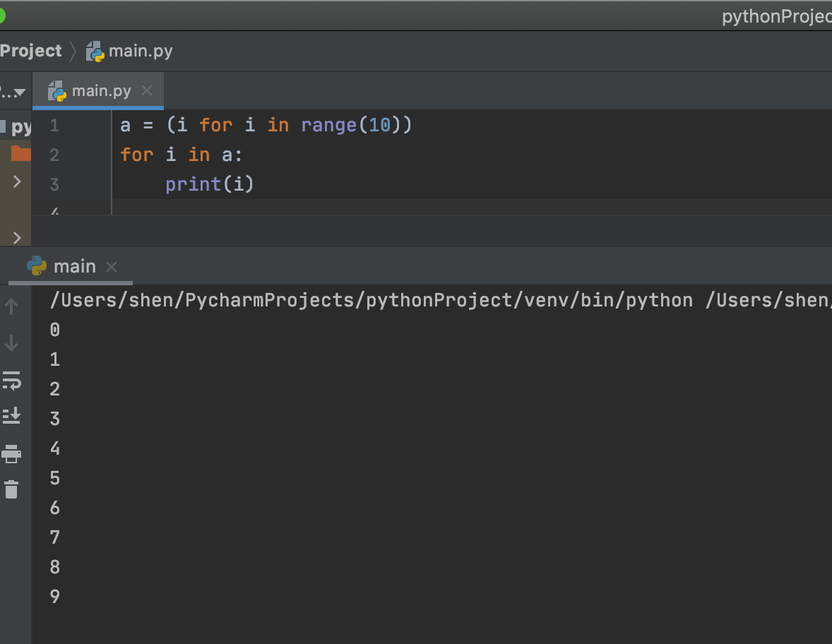Click the print console output icon
Screen dimensions: 832x644
click(11, 454)
